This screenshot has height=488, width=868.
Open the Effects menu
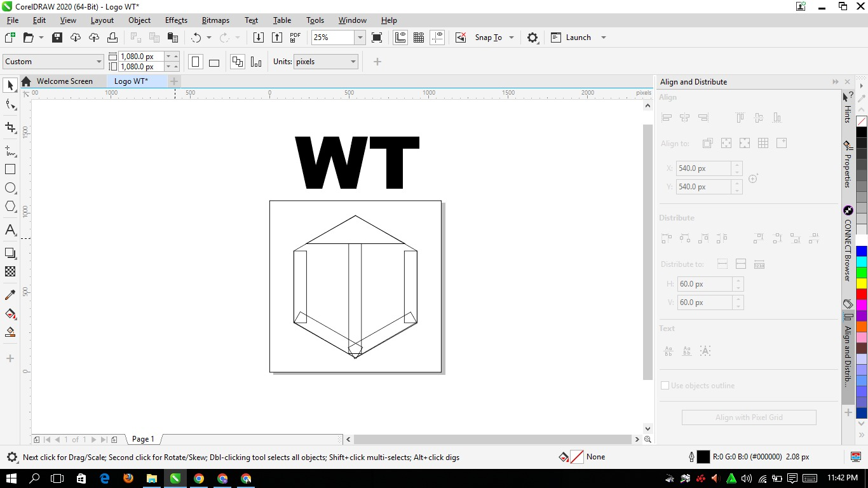[x=176, y=20]
